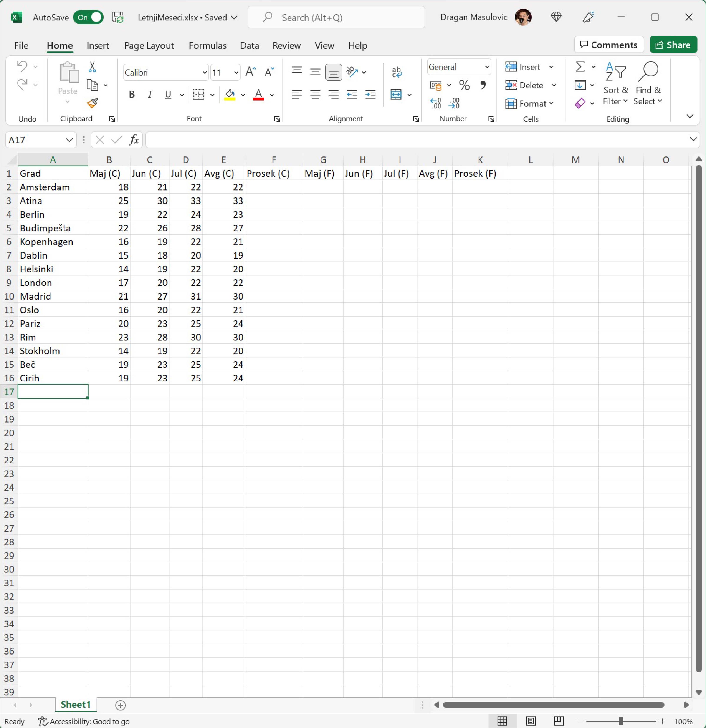Screen dimensions: 706x728
Task: Toggle Bold formatting
Action: click(131, 95)
